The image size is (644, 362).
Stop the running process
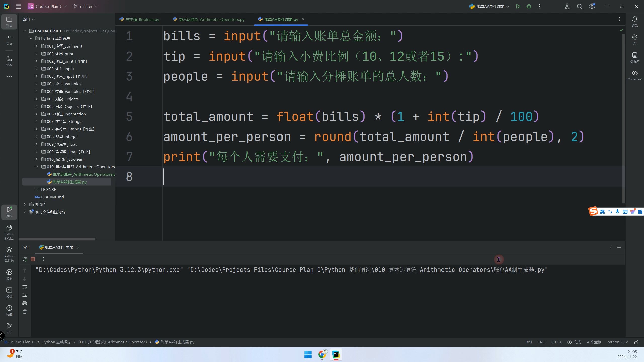click(x=33, y=259)
